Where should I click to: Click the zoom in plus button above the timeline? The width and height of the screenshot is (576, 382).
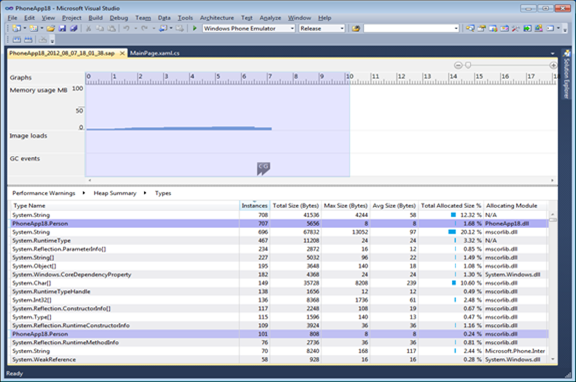pyautogui.click(x=553, y=65)
